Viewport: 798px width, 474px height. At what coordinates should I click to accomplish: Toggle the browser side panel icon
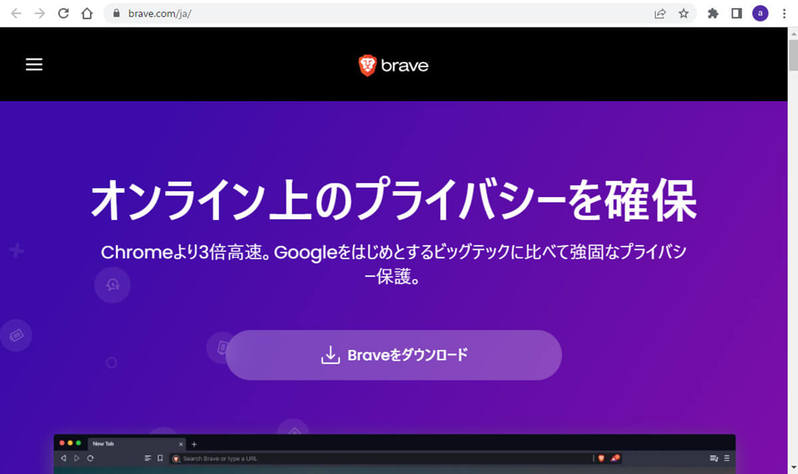tap(736, 14)
